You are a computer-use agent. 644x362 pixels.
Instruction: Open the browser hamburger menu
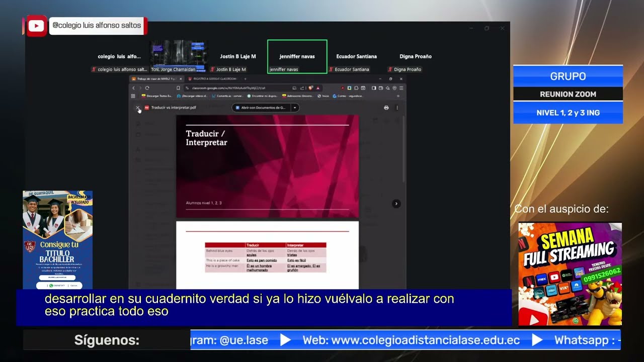pos(401,88)
